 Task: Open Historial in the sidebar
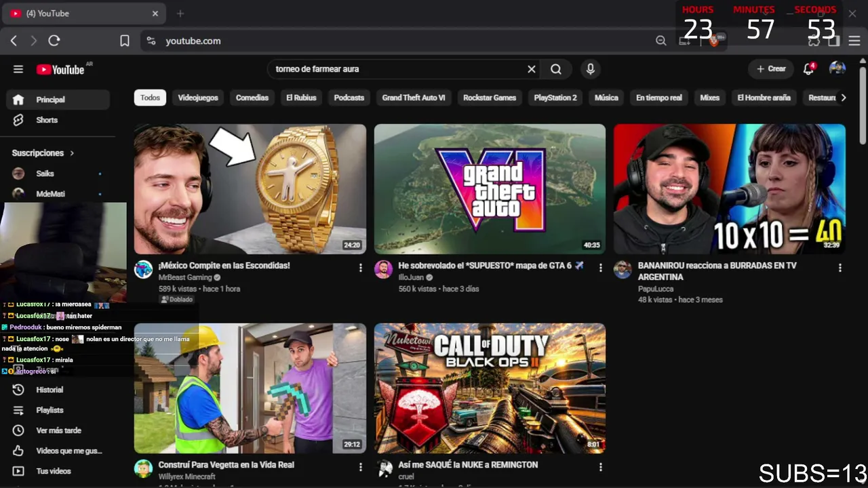(58, 390)
